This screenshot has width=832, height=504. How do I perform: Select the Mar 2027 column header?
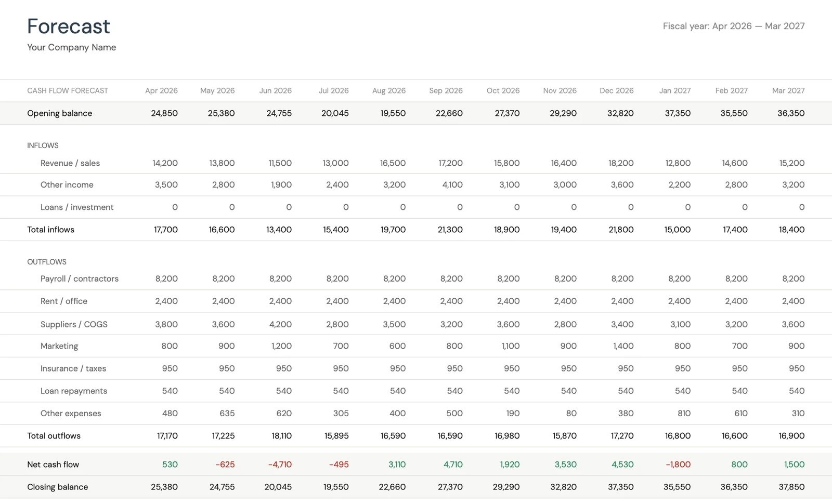pos(788,90)
